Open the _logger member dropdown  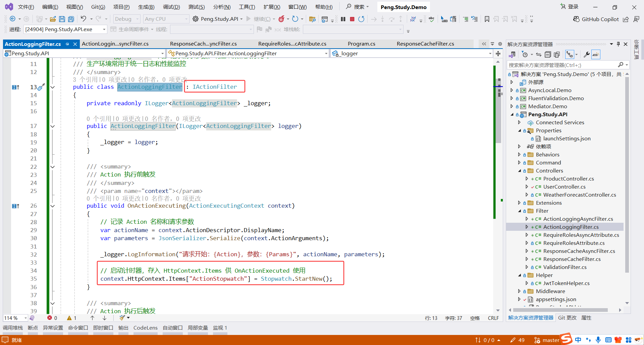tap(412, 54)
